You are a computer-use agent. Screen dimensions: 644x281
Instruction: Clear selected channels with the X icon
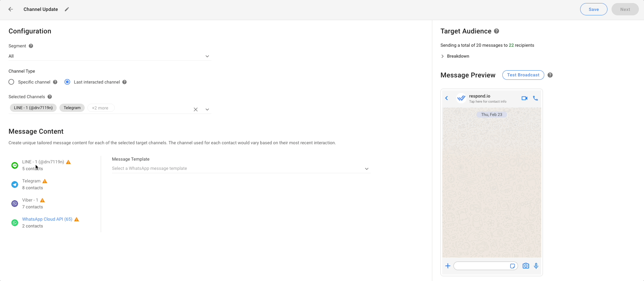point(196,109)
